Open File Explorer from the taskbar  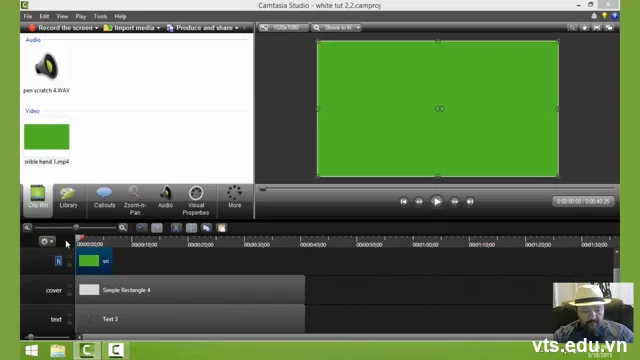point(58,350)
